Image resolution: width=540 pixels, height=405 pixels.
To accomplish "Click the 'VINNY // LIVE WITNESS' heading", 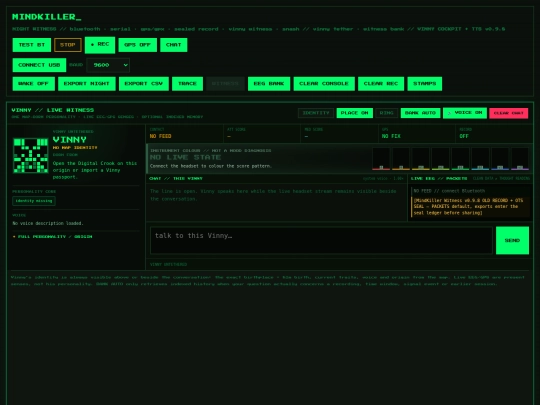I will coord(53,110).
